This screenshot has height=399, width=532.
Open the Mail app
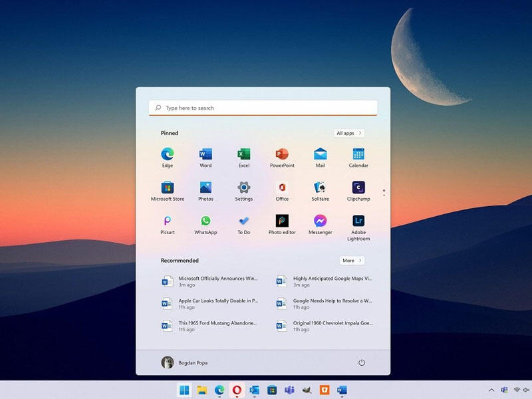click(321, 158)
